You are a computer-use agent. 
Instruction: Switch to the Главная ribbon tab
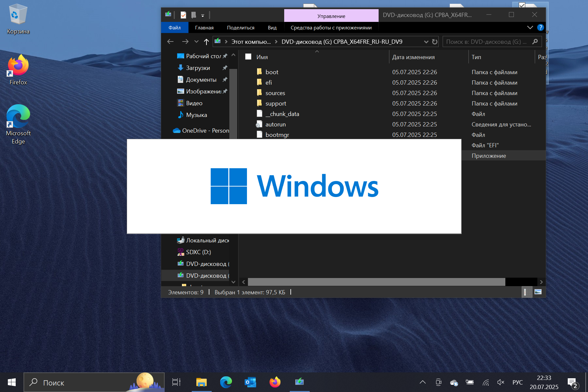pos(204,27)
